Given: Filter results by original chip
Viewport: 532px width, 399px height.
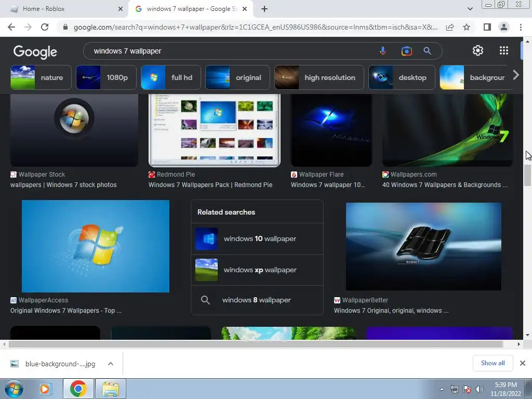Looking at the screenshot, I should 237,77.
